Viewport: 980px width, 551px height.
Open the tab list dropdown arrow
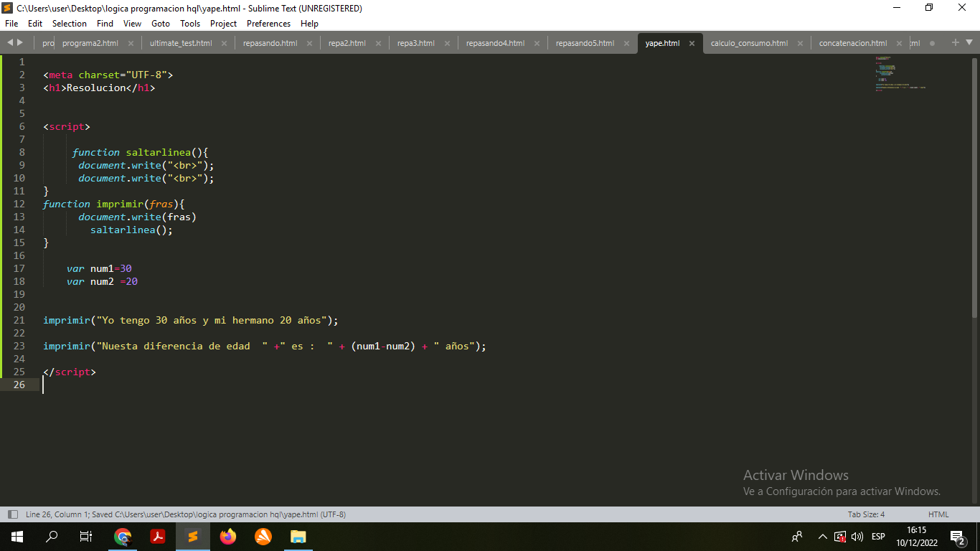click(x=969, y=42)
